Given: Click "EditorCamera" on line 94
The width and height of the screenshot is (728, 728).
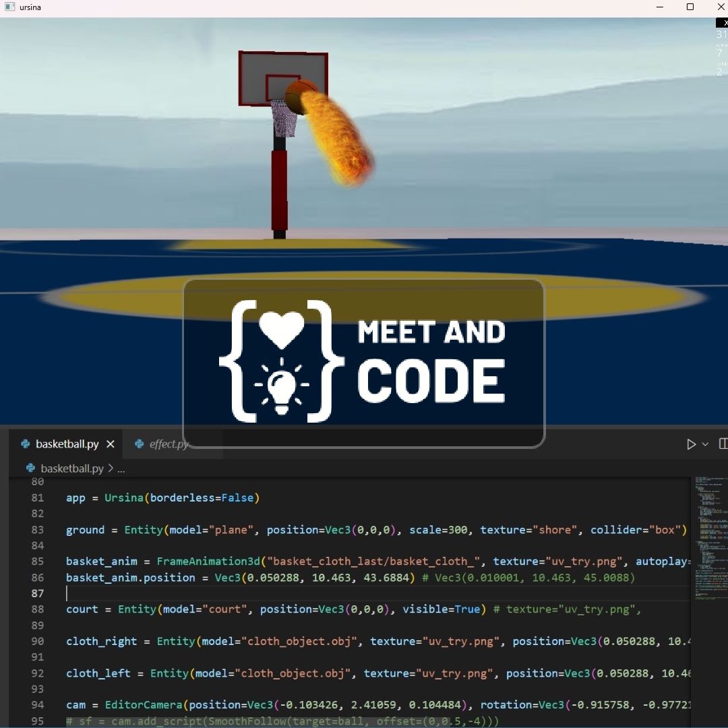Looking at the screenshot, I should (144, 705).
